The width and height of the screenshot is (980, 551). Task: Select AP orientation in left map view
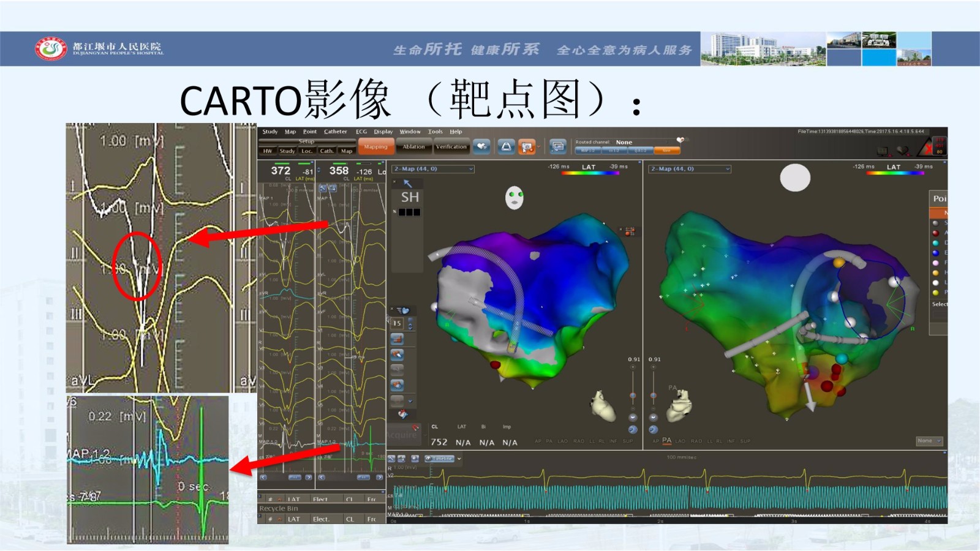(538, 441)
